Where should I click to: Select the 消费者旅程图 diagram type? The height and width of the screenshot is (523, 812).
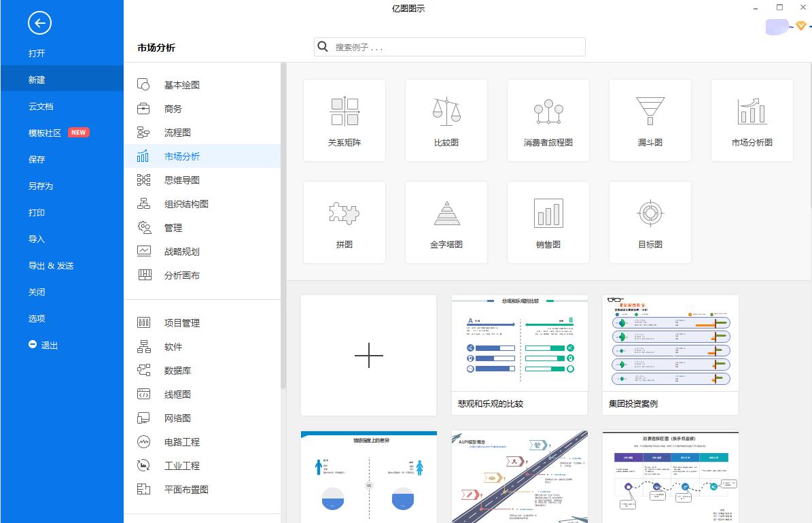click(x=548, y=120)
